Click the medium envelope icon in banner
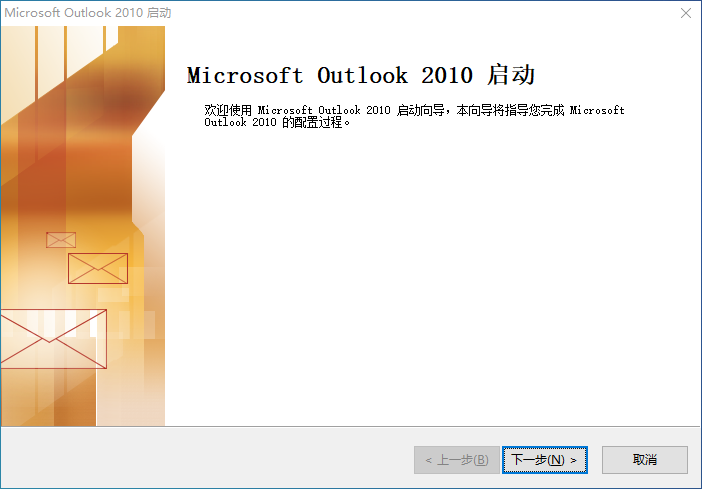702x489 pixels. point(98,268)
